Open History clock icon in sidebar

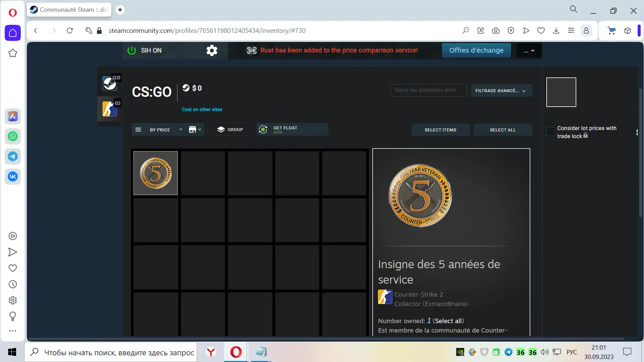[x=13, y=284]
